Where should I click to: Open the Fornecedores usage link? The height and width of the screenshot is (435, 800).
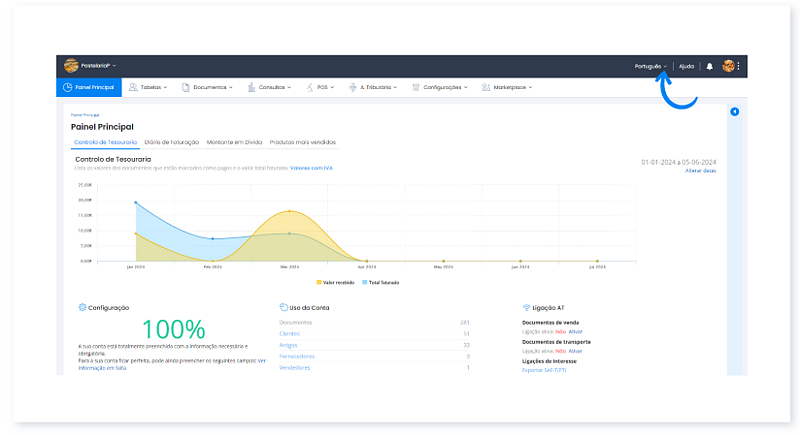point(297,356)
